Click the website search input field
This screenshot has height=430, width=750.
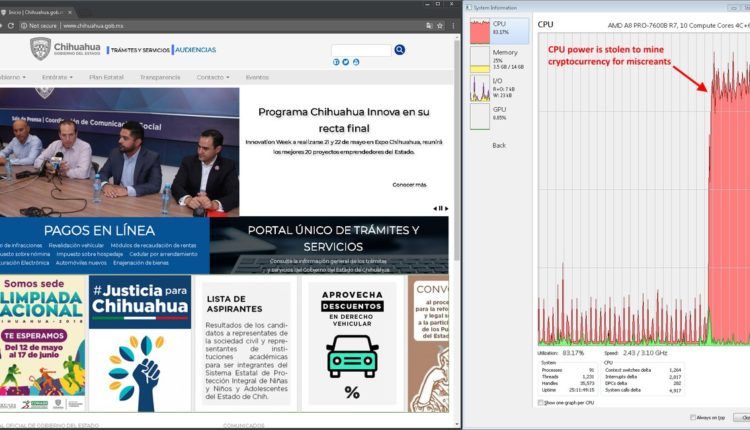(359, 49)
